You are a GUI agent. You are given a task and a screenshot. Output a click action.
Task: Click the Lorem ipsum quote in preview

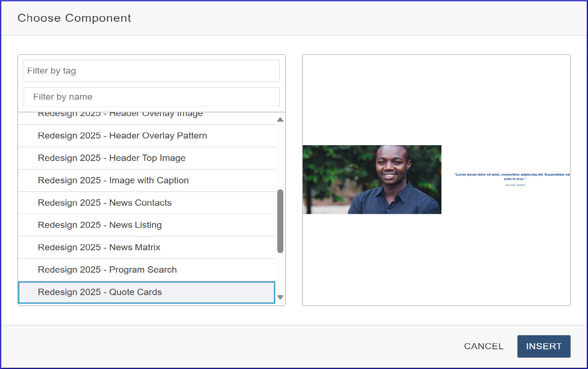click(x=512, y=176)
